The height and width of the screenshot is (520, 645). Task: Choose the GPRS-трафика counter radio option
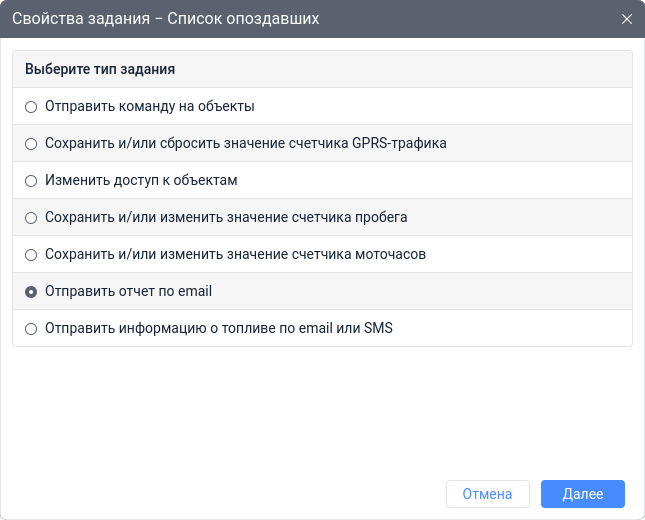pos(31,143)
